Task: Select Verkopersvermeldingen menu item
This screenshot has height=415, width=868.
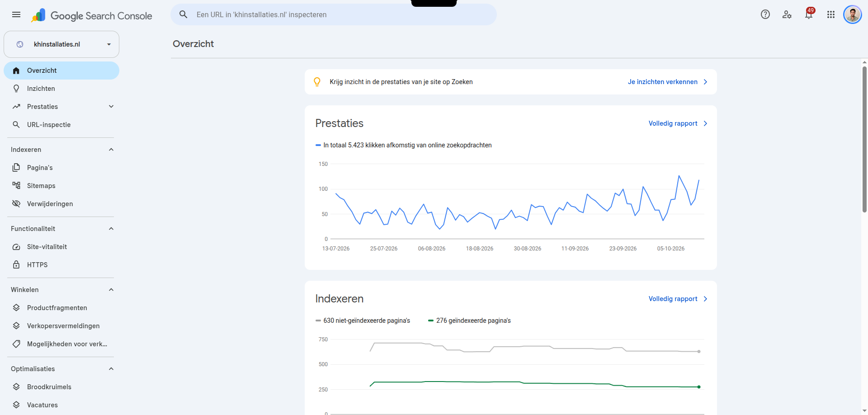Action: (61, 326)
